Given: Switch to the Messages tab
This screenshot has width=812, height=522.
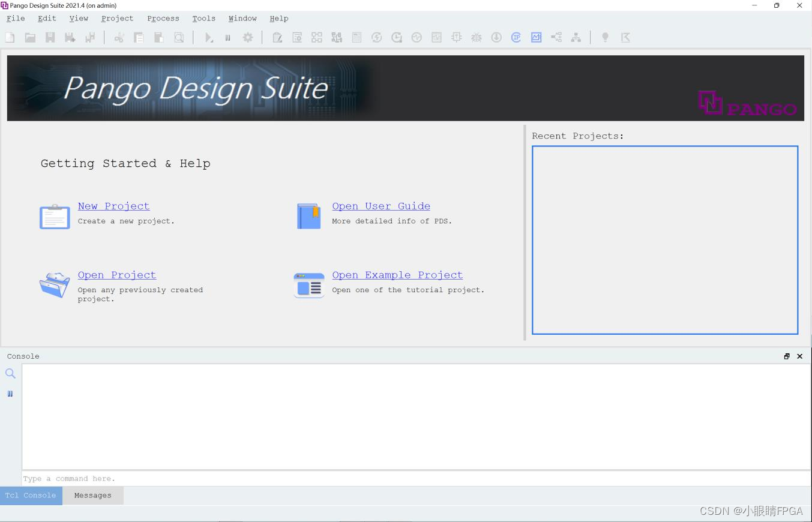Looking at the screenshot, I should [x=93, y=496].
